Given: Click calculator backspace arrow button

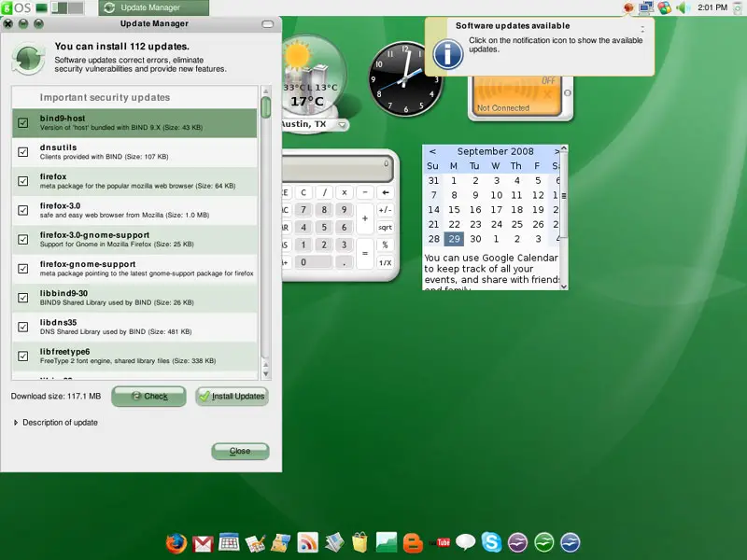Looking at the screenshot, I should click(x=385, y=192).
